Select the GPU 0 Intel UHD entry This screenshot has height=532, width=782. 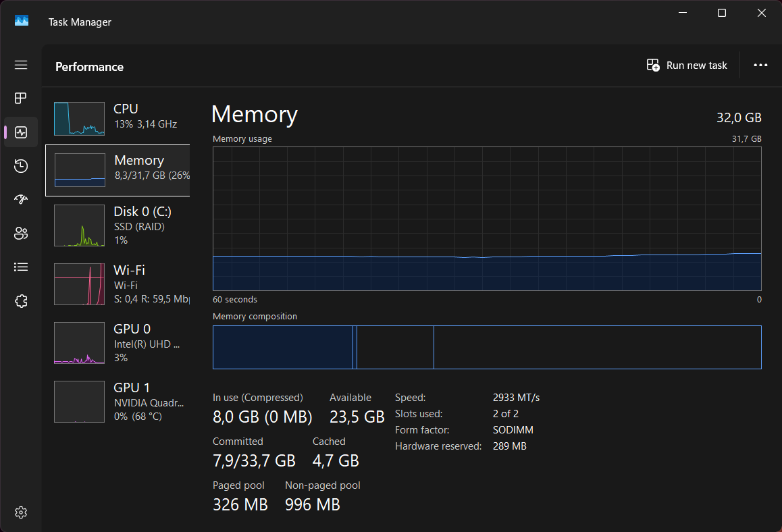118,343
